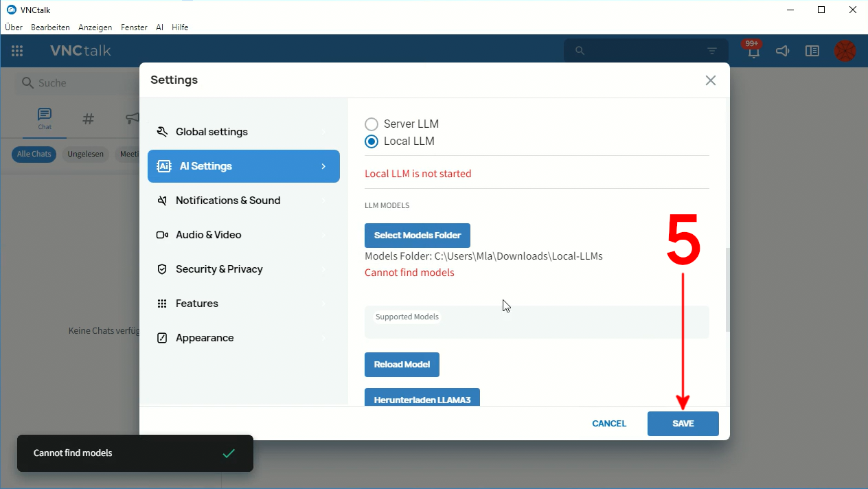Viewport: 868px width, 489px height.
Task: Click the Reload Model button
Action: point(402,365)
